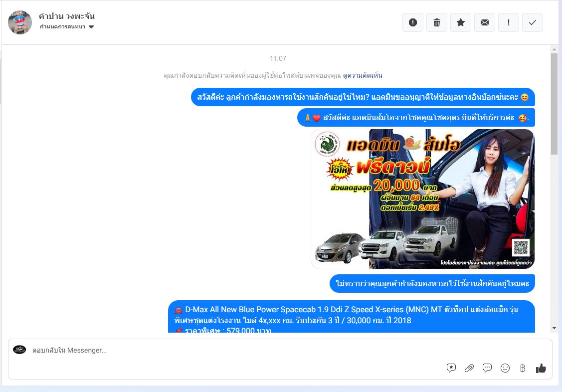Star the conversation as follow-up
The image size is (562, 392).
(461, 22)
